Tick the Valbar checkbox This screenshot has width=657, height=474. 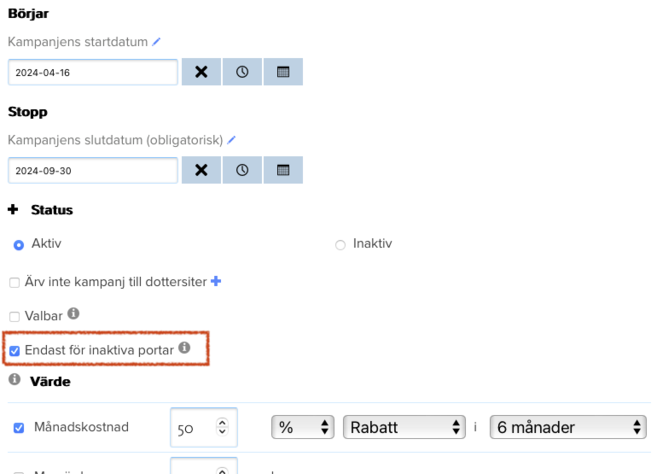tap(15, 316)
